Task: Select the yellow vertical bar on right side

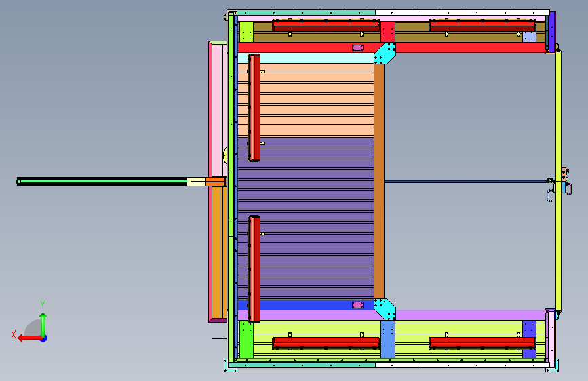Action: (x=558, y=181)
